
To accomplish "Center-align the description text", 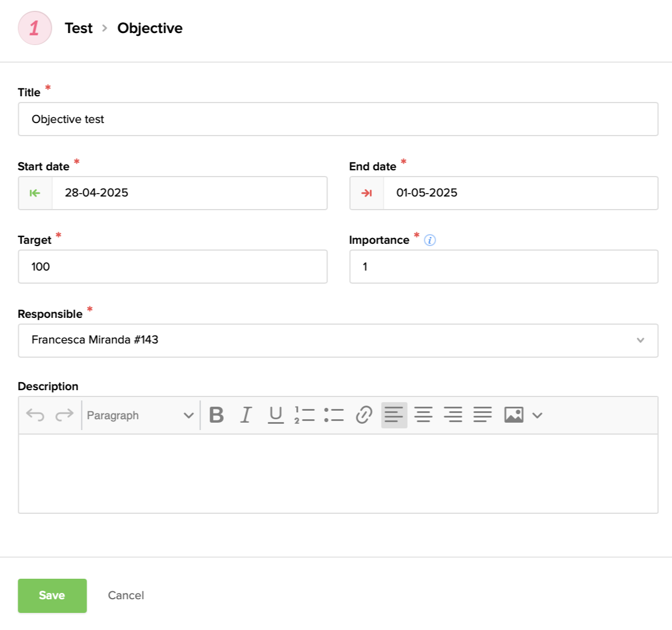I will [x=423, y=415].
